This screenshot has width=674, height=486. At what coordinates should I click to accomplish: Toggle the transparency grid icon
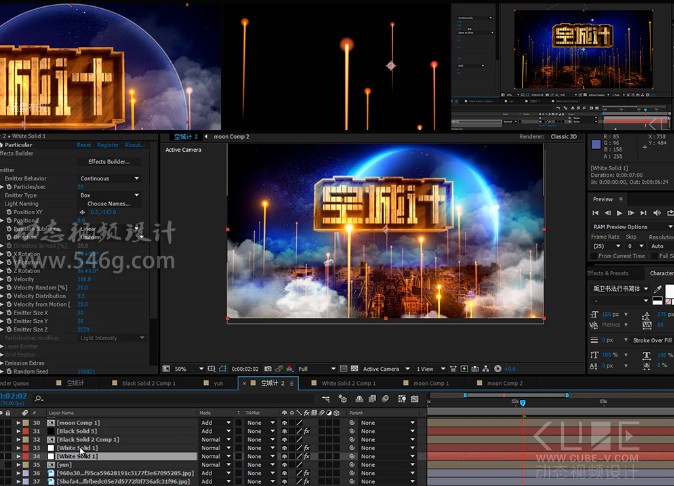[355, 369]
